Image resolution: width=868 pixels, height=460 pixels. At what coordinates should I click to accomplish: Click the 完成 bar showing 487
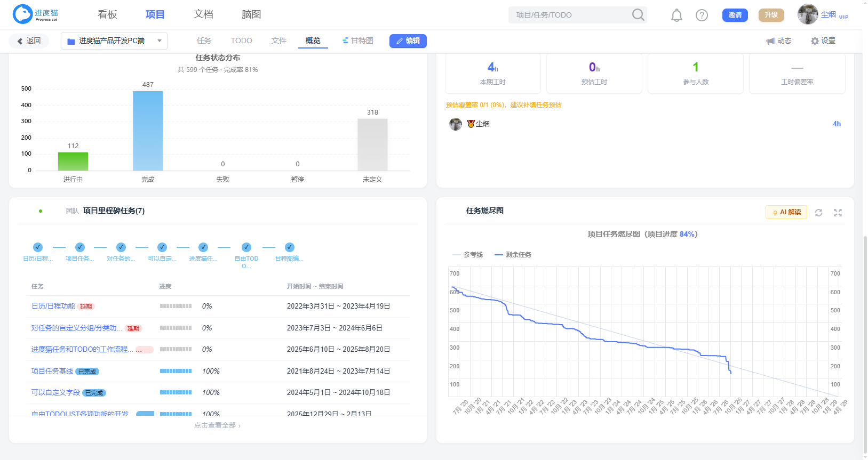pyautogui.click(x=148, y=131)
